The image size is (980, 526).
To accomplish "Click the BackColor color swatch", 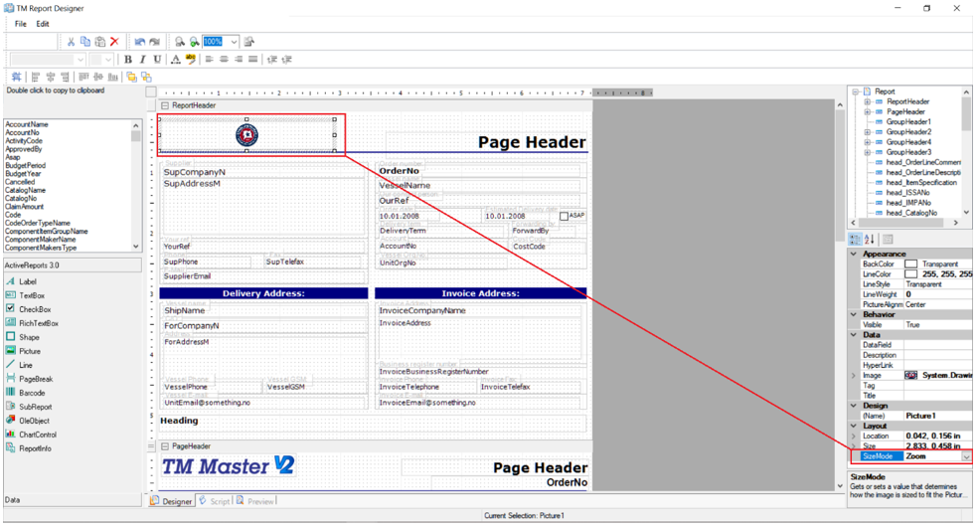I will tap(910, 264).
